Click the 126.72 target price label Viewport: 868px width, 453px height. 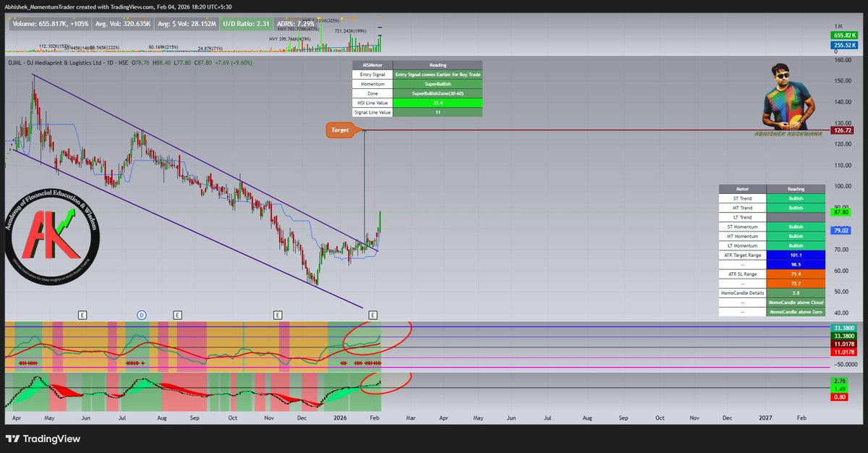tap(843, 131)
